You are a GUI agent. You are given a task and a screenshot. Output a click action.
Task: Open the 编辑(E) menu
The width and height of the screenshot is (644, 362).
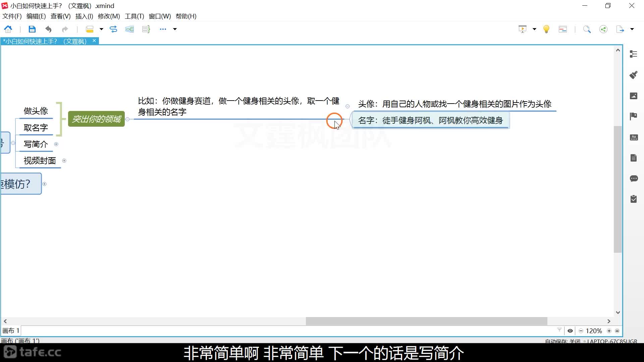[36, 16]
